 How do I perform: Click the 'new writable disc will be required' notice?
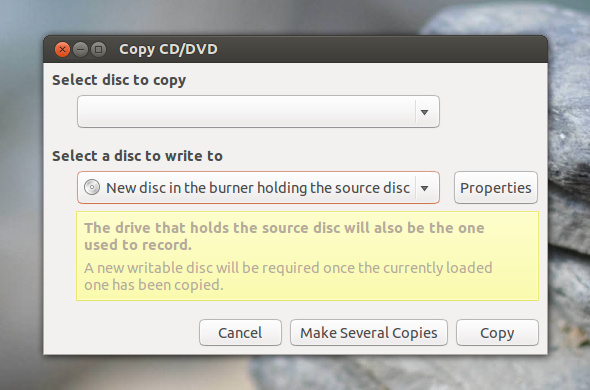click(x=288, y=276)
